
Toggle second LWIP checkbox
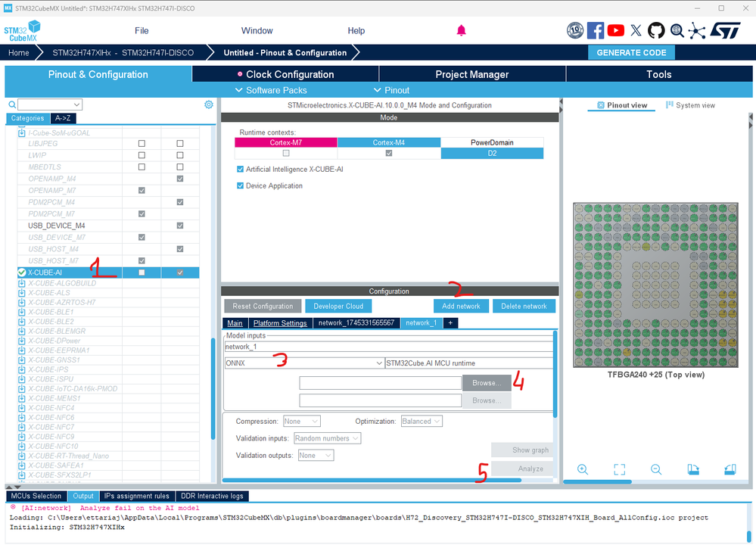pyautogui.click(x=180, y=155)
